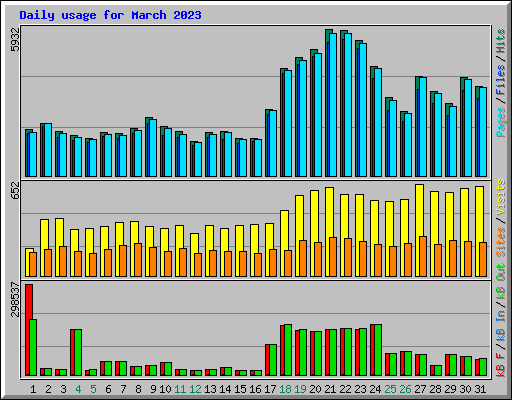
Task: Click the chart title 'Daily usage for March 2023'
Action: pyautogui.click(x=110, y=15)
